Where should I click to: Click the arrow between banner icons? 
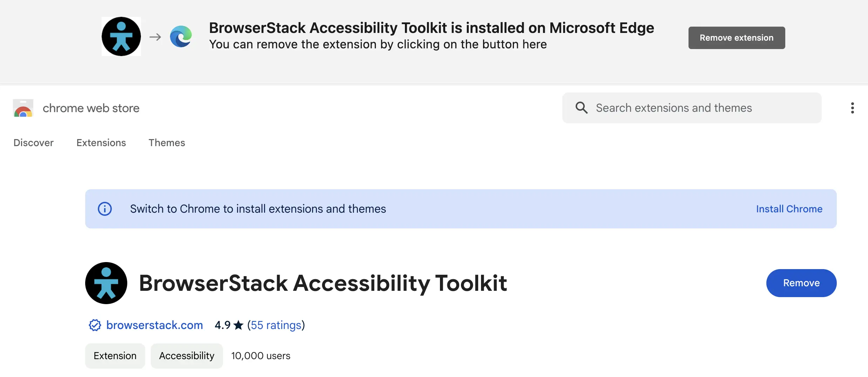click(x=155, y=37)
